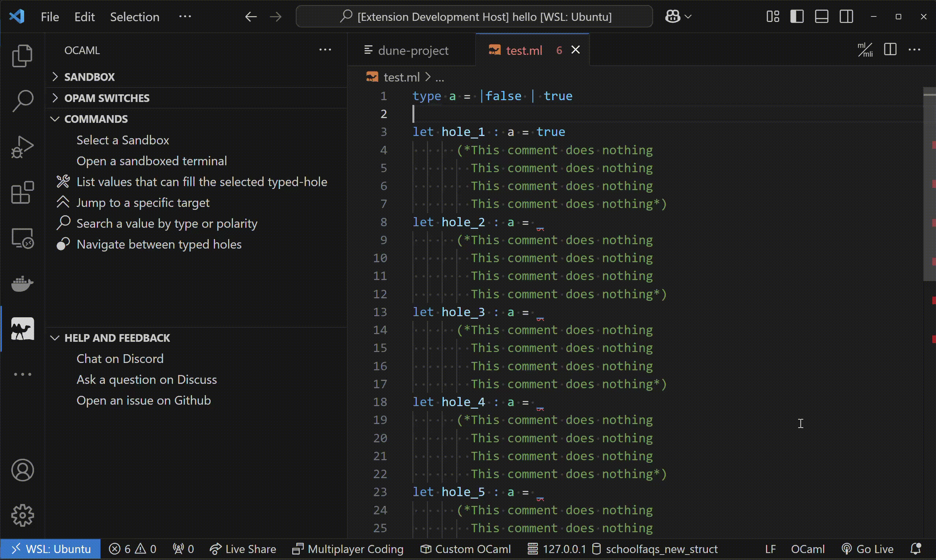Click Chat on Discord link

click(x=120, y=359)
